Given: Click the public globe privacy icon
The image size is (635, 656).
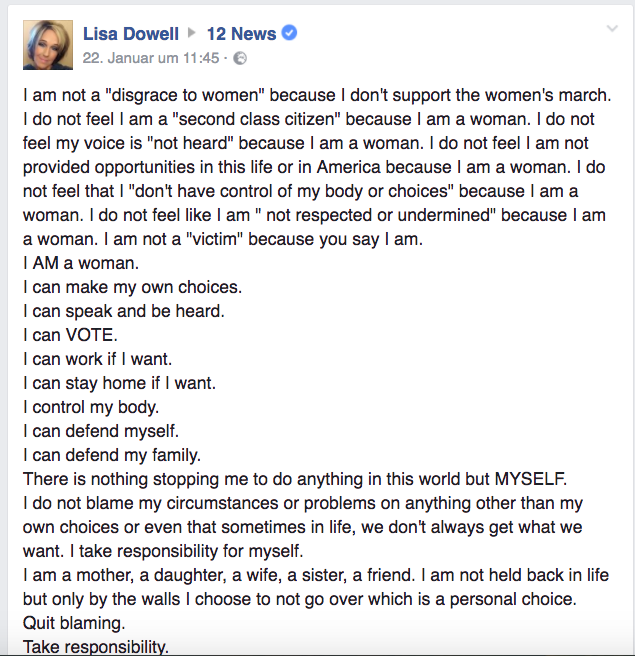Looking at the screenshot, I should 240,58.
